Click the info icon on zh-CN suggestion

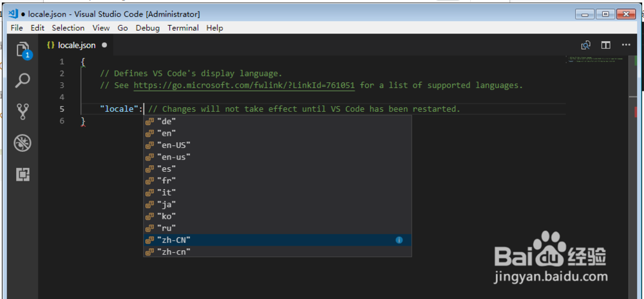(x=399, y=240)
